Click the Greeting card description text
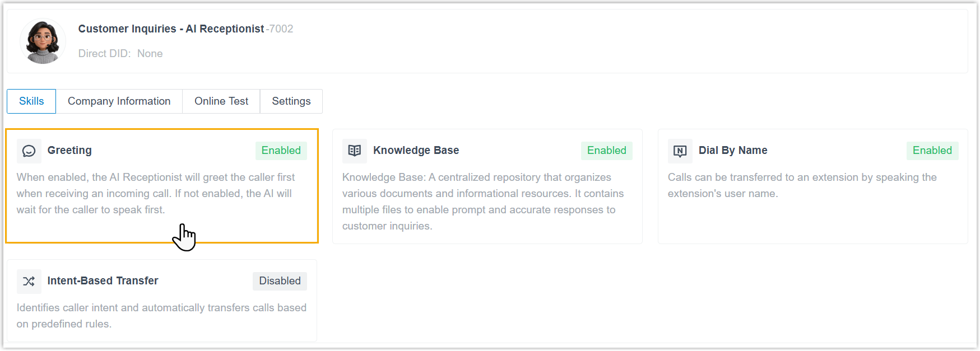 pyautogui.click(x=155, y=194)
